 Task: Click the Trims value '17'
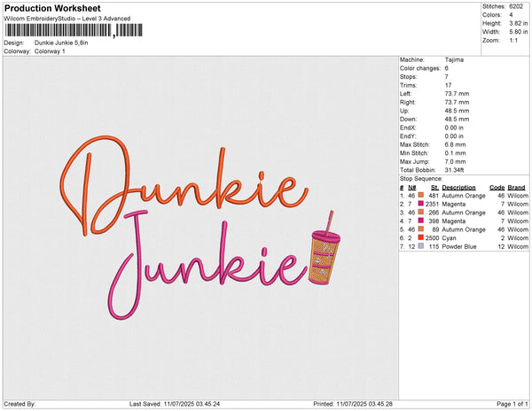[x=448, y=85]
